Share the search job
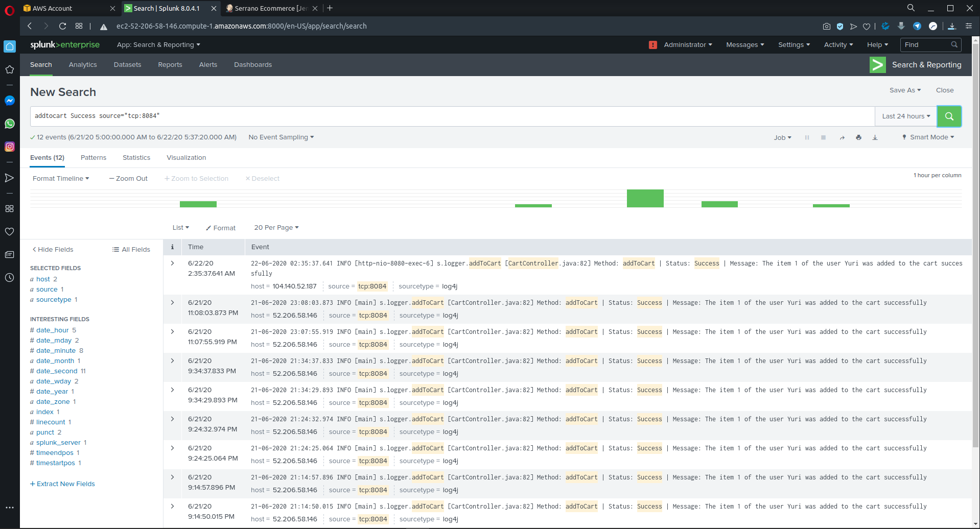The image size is (980, 529). pos(842,137)
